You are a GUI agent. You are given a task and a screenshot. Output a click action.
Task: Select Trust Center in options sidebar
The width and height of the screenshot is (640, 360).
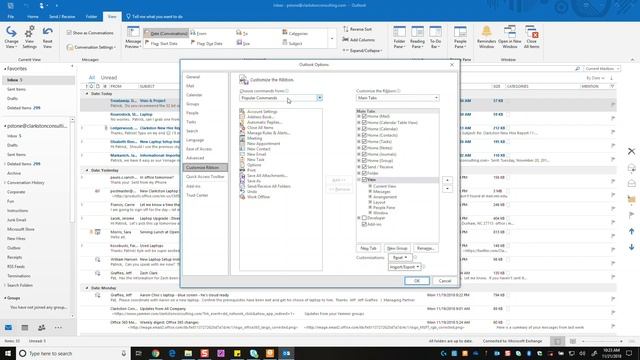coord(197,195)
